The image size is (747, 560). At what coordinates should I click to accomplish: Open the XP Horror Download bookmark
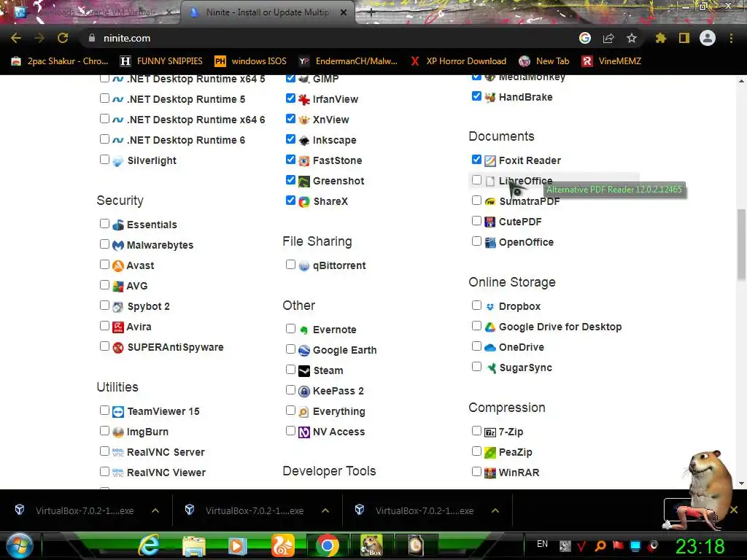coord(458,61)
